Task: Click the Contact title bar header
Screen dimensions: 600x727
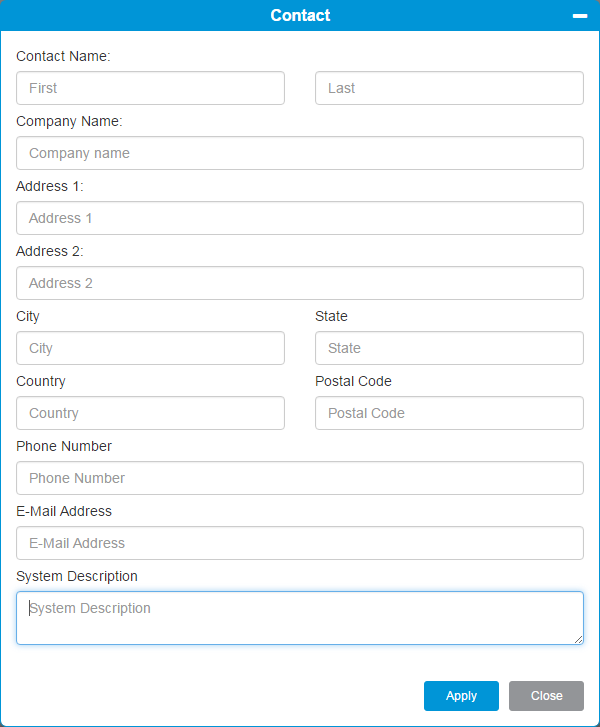Action: point(300,15)
